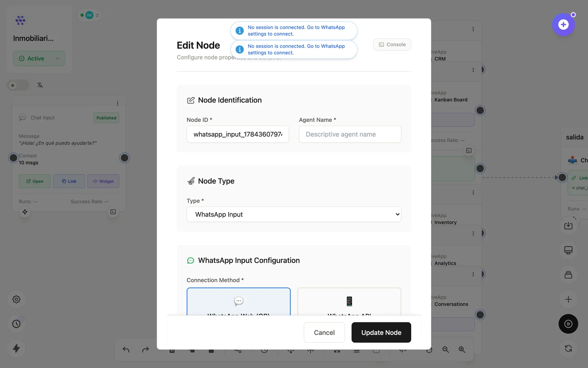This screenshot has height=368, width=588.
Task: Click the lightning bolt sidebar button
Action: [16, 348]
